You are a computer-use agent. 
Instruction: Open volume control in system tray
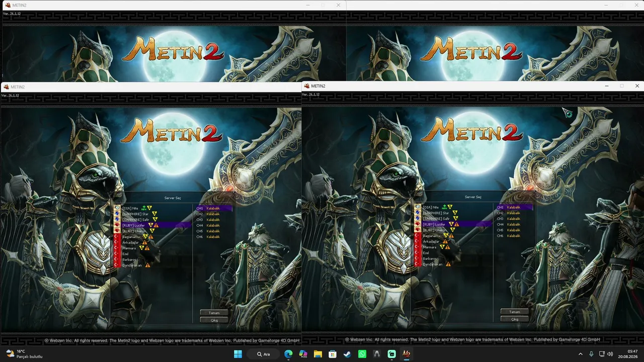point(610,354)
